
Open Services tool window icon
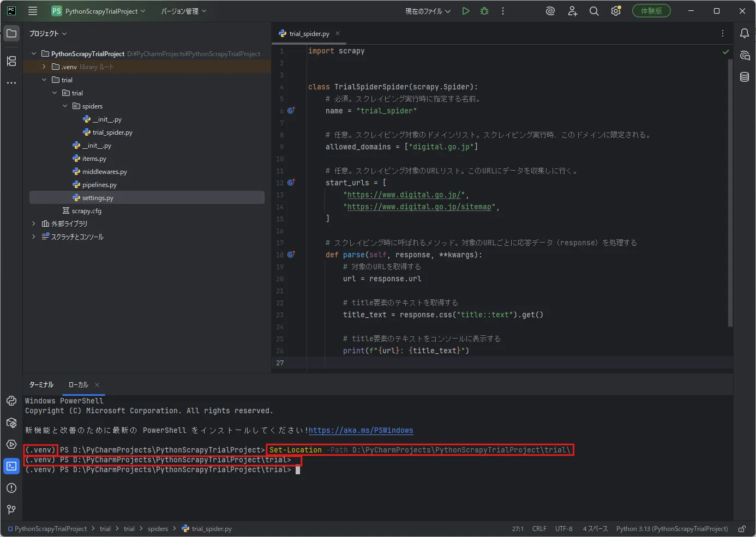pyautogui.click(x=11, y=444)
